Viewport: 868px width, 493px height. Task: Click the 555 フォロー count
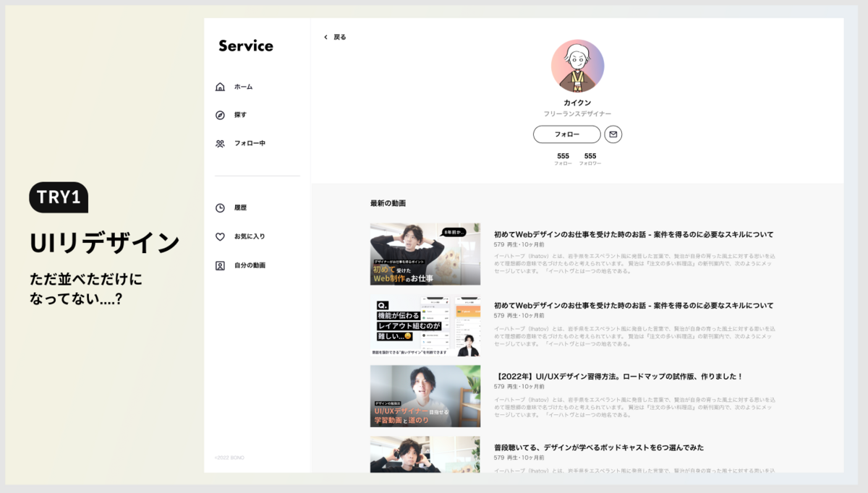coord(563,159)
